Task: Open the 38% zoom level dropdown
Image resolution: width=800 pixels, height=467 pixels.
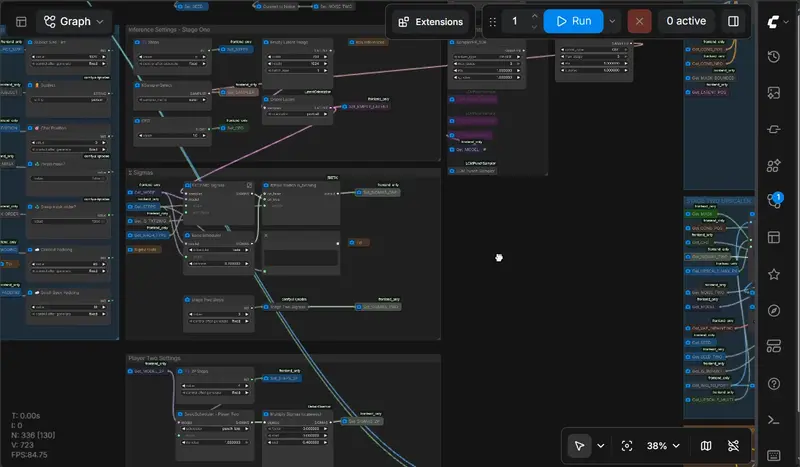Action: click(x=663, y=446)
